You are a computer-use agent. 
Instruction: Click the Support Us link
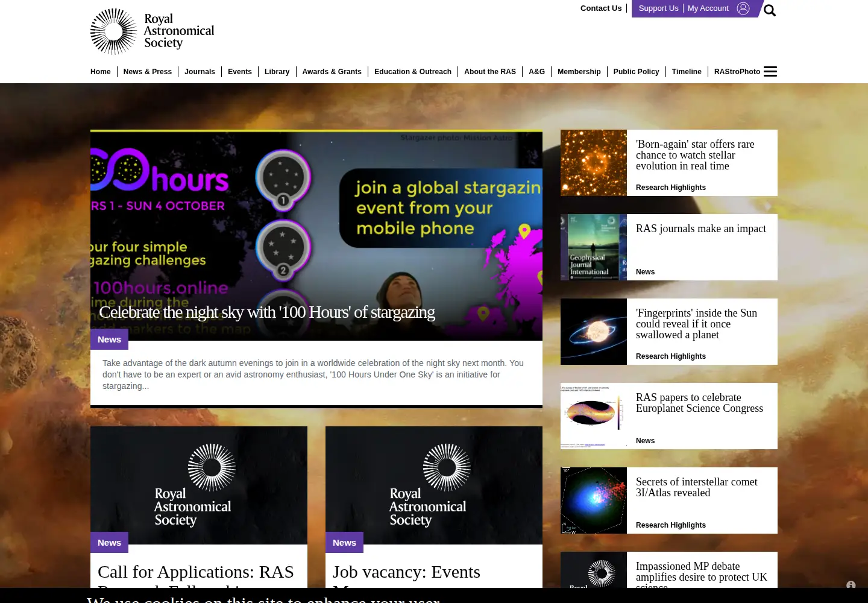(x=658, y=8)
